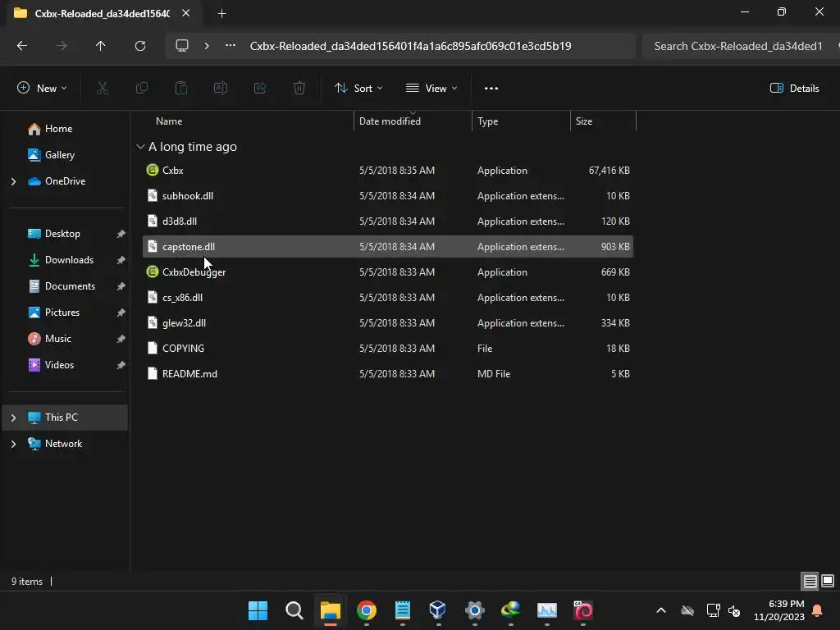Viewport: 840px width, 630px height.
Task: Open the Documents quick access folder
Action: point(70,286)
